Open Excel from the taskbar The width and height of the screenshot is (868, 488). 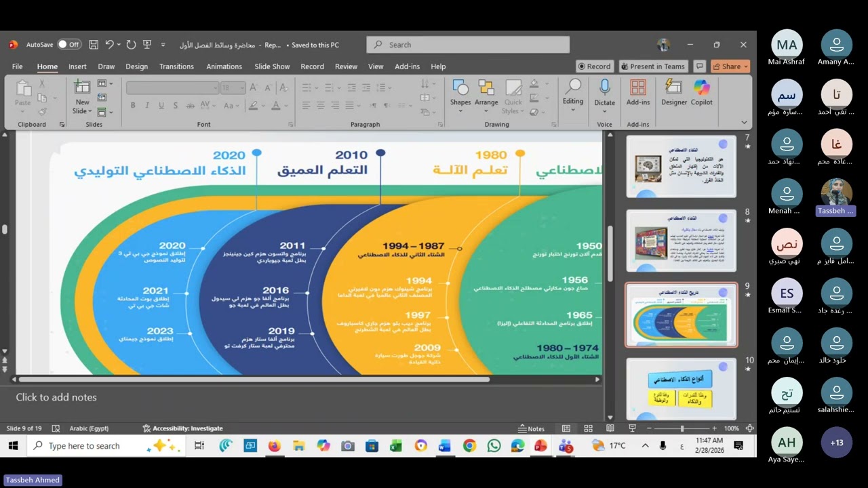point(396,446)
